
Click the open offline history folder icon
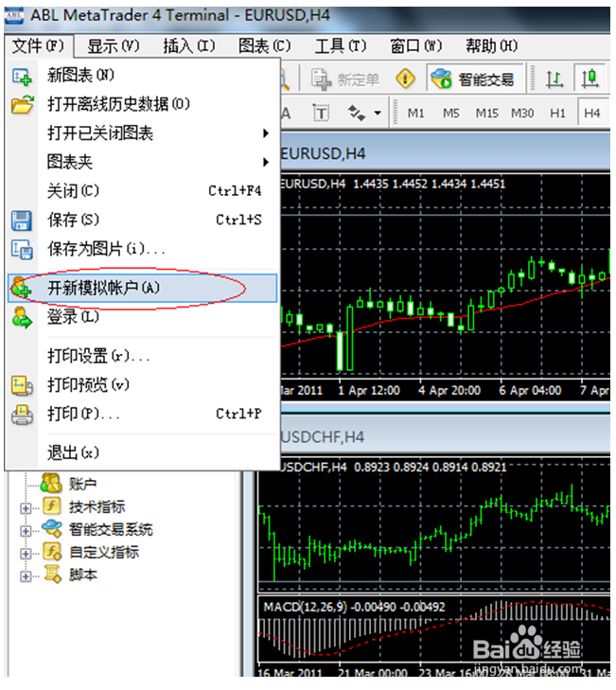click(23, 105)
